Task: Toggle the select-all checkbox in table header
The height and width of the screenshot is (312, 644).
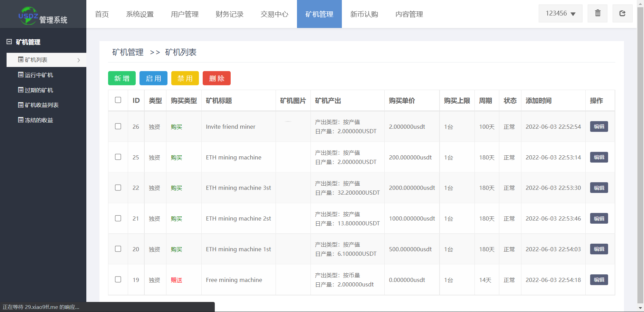Action: tap(118, 100)
